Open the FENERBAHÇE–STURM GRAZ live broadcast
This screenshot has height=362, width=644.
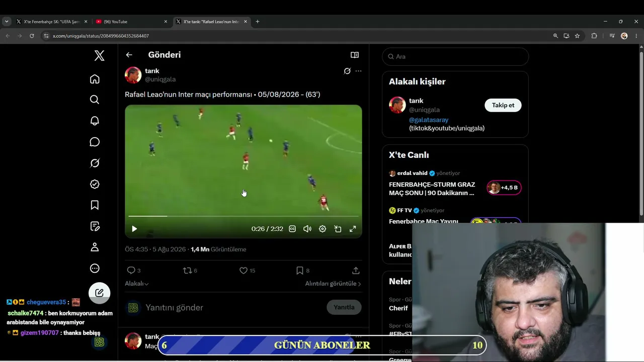click(x=432, y=189)
